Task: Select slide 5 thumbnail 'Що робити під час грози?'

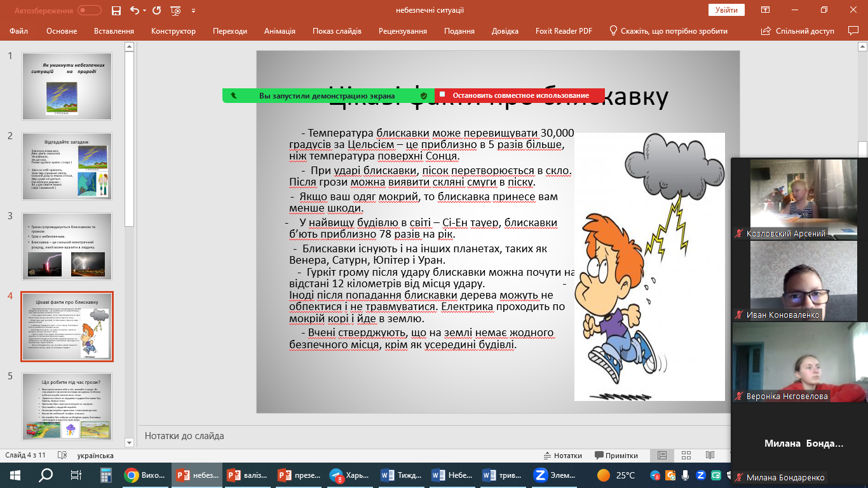Action: [x=67, y=407]
